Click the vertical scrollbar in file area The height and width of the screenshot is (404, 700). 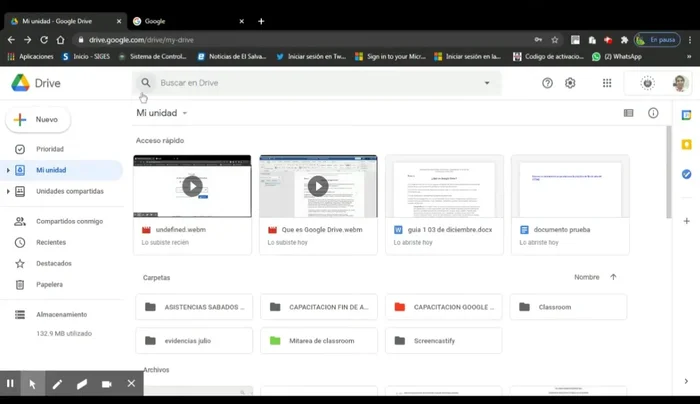click(668, 172)
